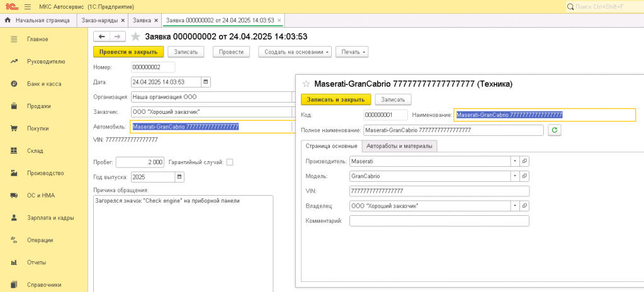Go back with the left arrow button
Screen dimensions: 644x292
click(x=102, y=36)
